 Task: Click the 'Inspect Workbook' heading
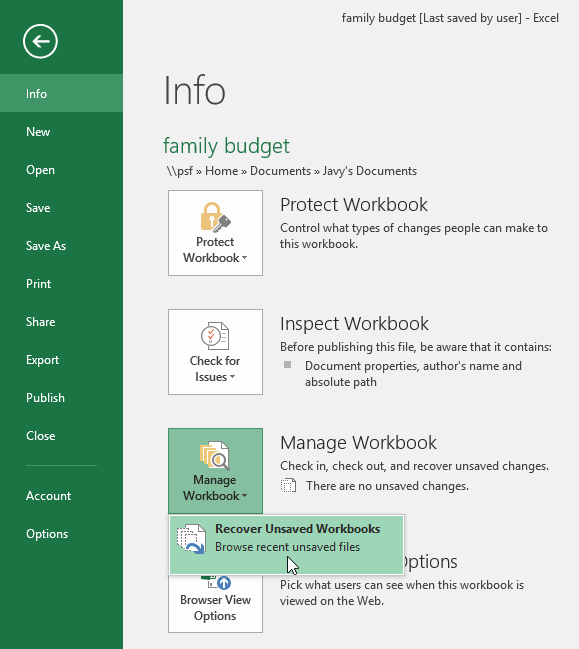[x=354, y=324]
